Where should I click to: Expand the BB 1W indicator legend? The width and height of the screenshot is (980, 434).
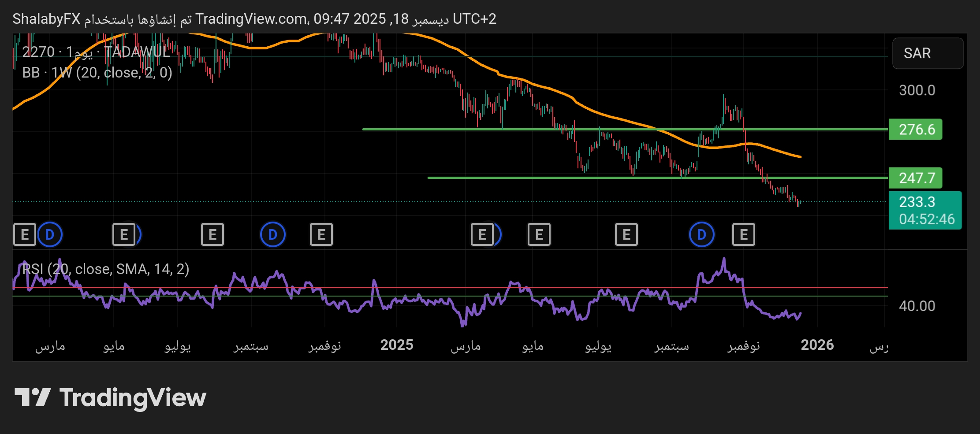pyautogui.click(x=97, y=72)
